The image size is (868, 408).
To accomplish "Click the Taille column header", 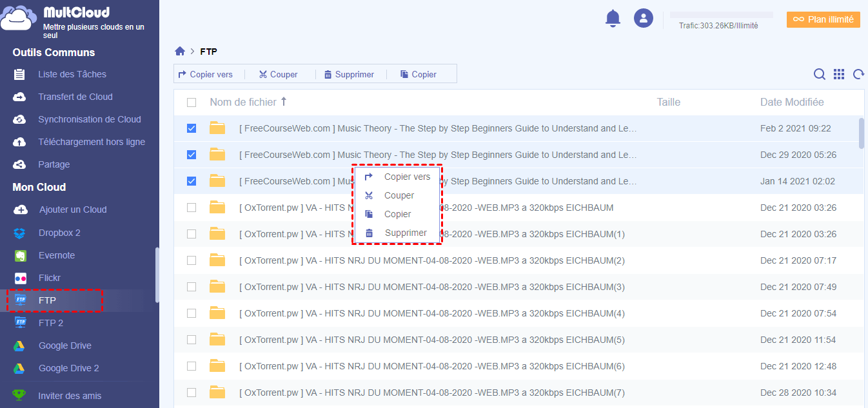I will 669,102.
